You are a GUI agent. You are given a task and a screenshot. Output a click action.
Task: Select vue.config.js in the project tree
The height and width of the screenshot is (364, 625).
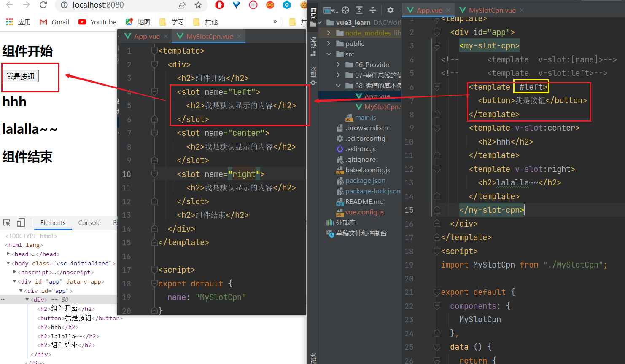(x=360, y=212)
